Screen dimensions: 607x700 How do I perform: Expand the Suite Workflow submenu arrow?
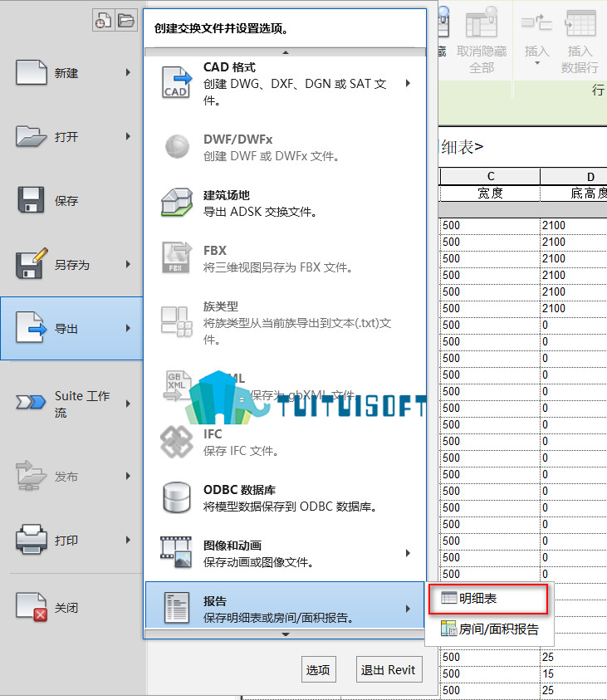coord(128,404)
